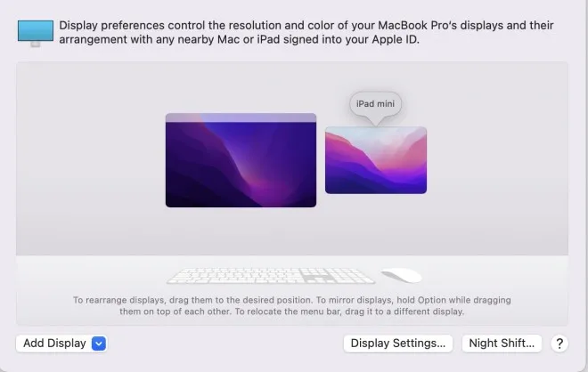This screenshot has height=372, width=588.
Task: Click the blue monitor Displays icon
Action: tap(36, 33)
